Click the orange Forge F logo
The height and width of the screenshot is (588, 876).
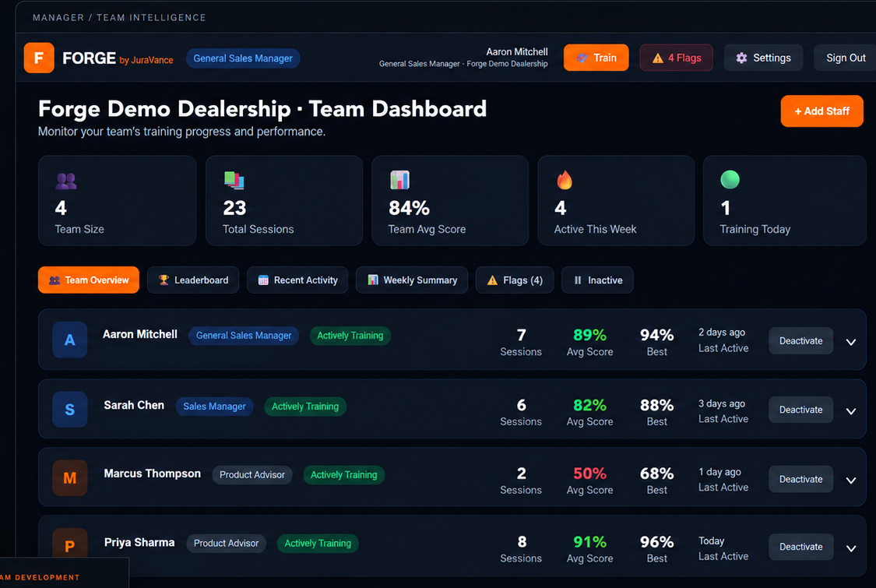click(39, 58)
